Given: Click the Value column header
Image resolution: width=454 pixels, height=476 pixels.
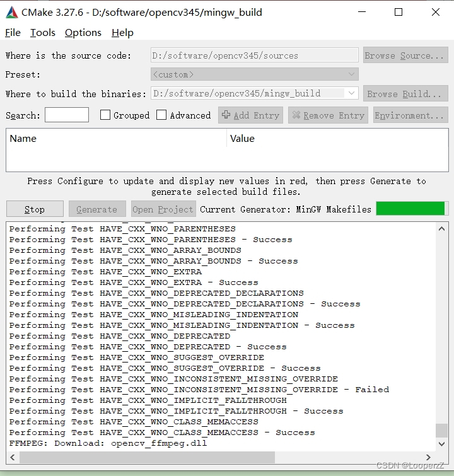Looking at the screenshot, I should coord(337,139).
